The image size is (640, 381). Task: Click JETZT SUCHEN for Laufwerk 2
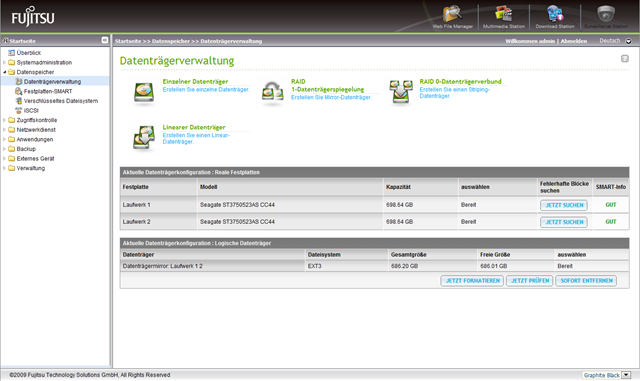[x=564, y=222]
